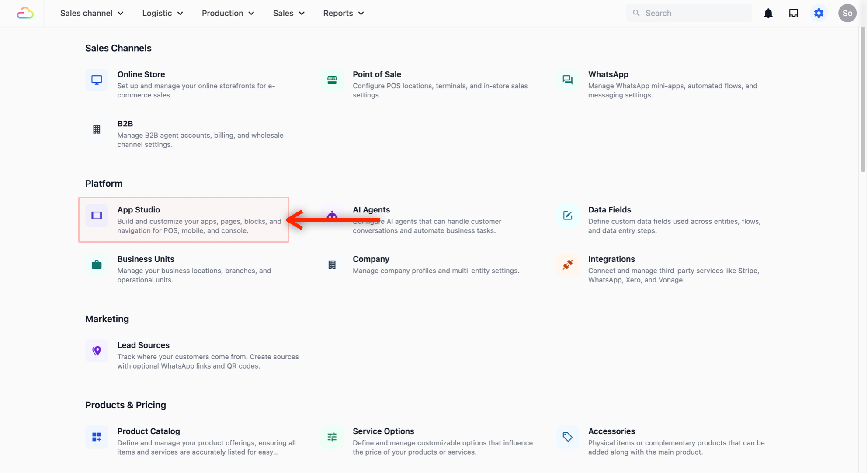Expand the Logistic dropdown menu
This screenshot has width=868, height=473.
[x=162, y=13]
